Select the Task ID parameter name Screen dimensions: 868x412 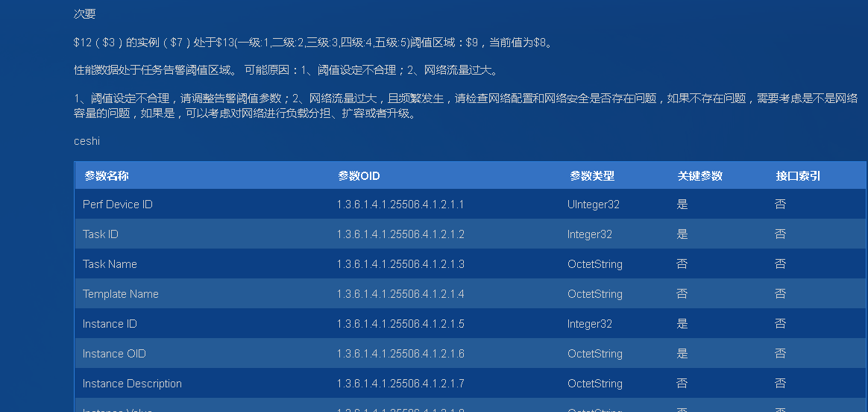point(100,234)
